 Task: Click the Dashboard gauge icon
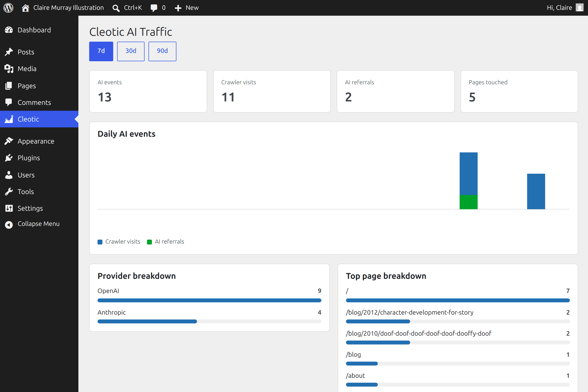pyautogui.click(x=9, y=30)
